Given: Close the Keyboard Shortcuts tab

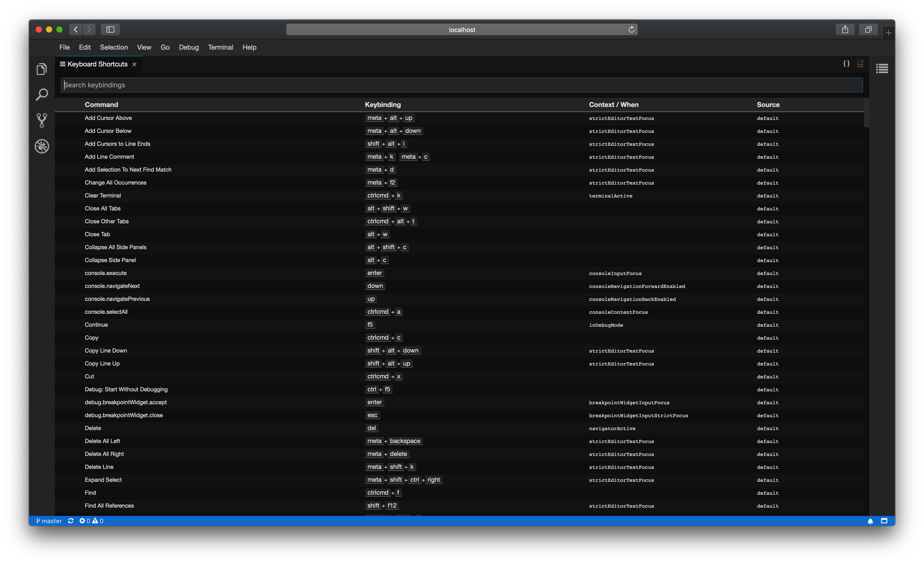Looking at the screenshot, I should (x=134, y=65).
